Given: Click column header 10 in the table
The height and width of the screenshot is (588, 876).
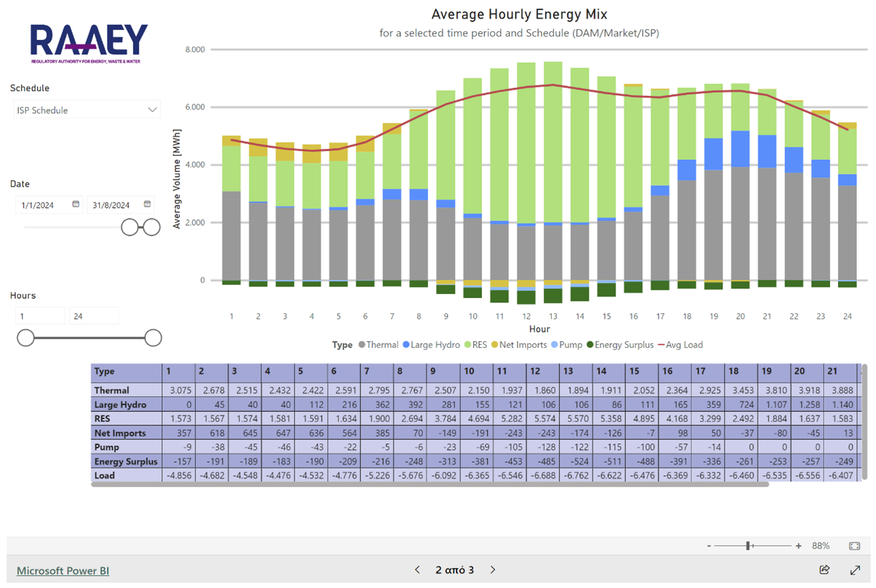Looking at the screenshot, I should (x=476, y=371).
